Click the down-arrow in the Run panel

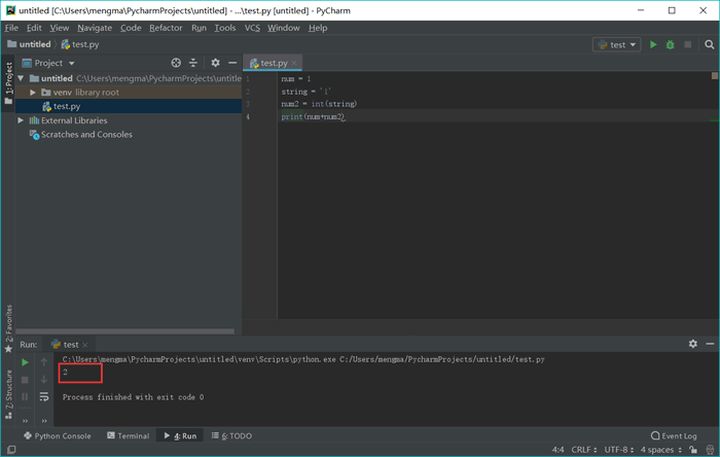44,380
